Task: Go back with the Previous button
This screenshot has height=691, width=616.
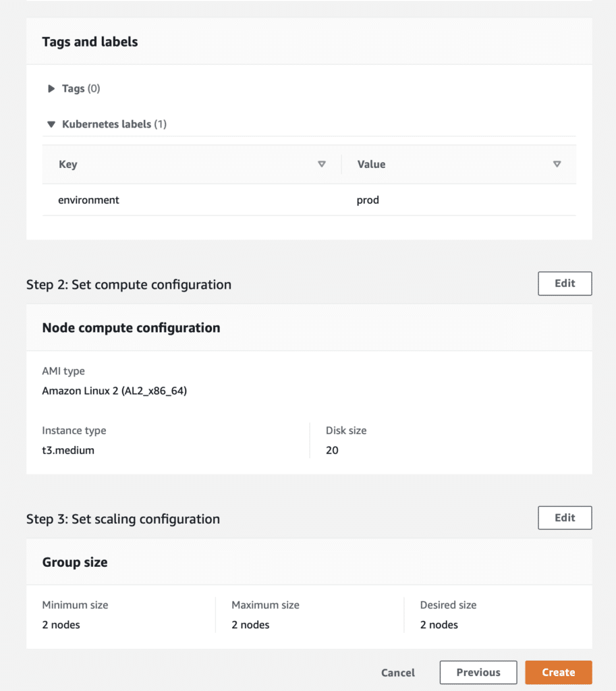Action: tap(478, 673)
